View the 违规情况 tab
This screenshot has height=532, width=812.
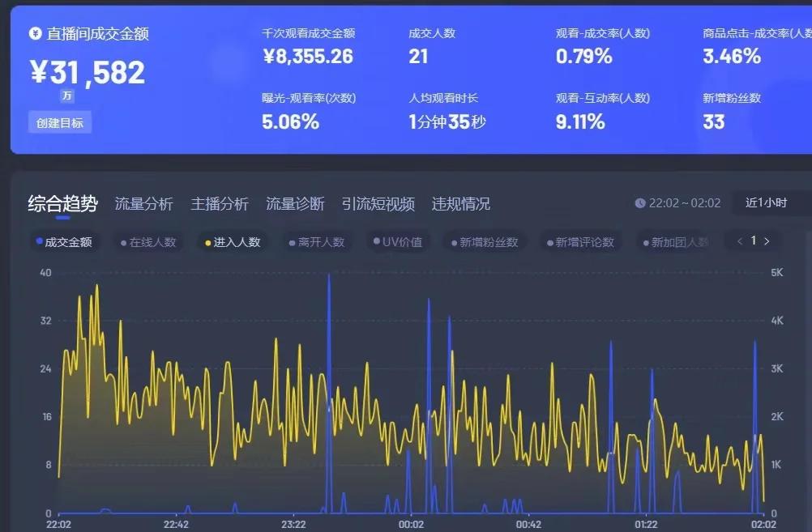(461, 204)
